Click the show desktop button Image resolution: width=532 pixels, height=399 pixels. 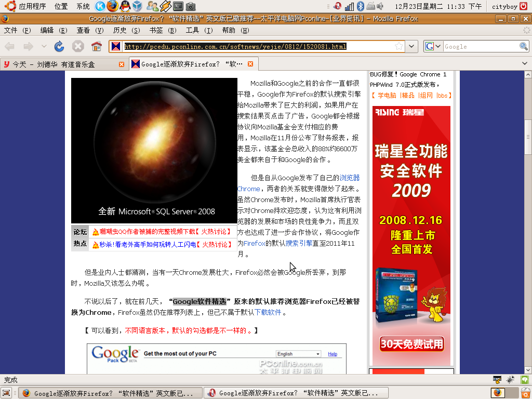pos(6,393)
